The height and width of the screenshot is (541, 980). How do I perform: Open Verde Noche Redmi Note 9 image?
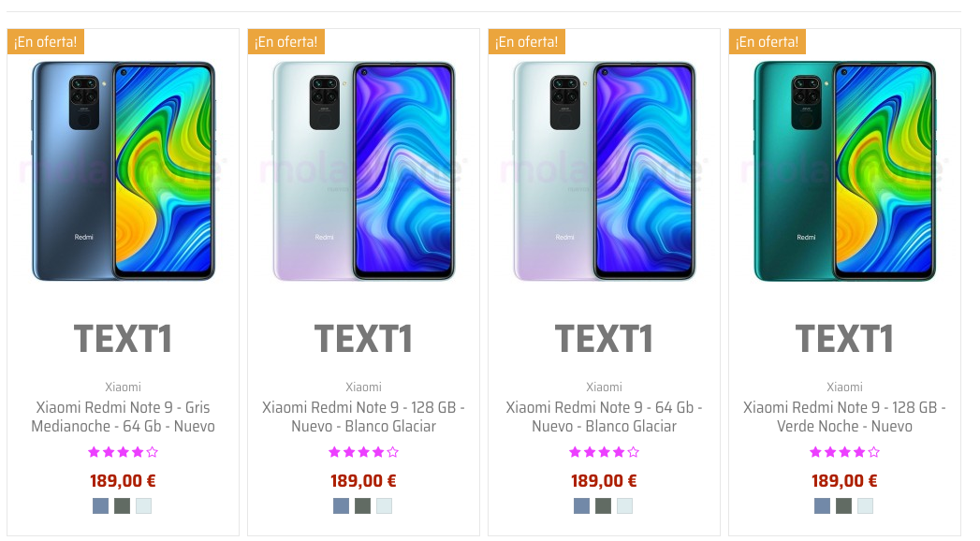(x=844, y=170)
